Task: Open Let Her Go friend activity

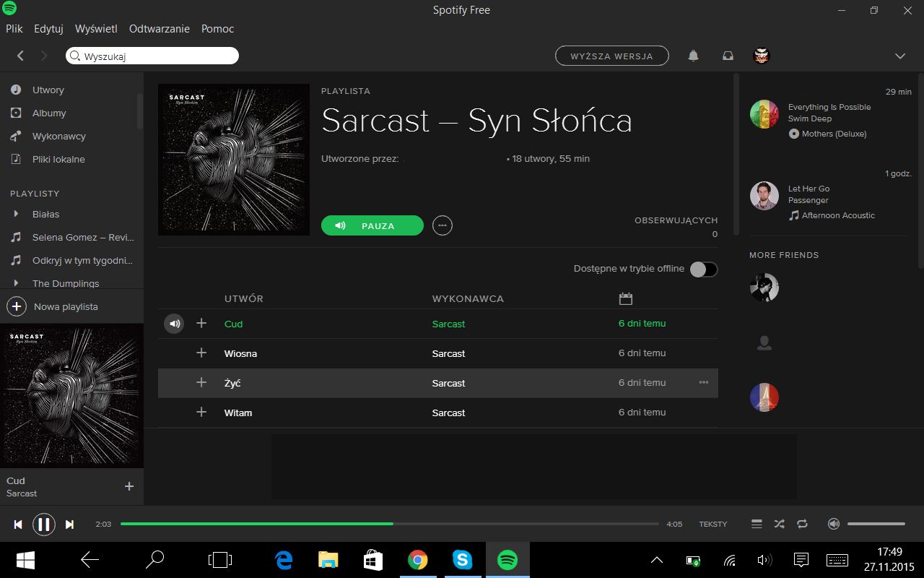Action: (809, 189)
